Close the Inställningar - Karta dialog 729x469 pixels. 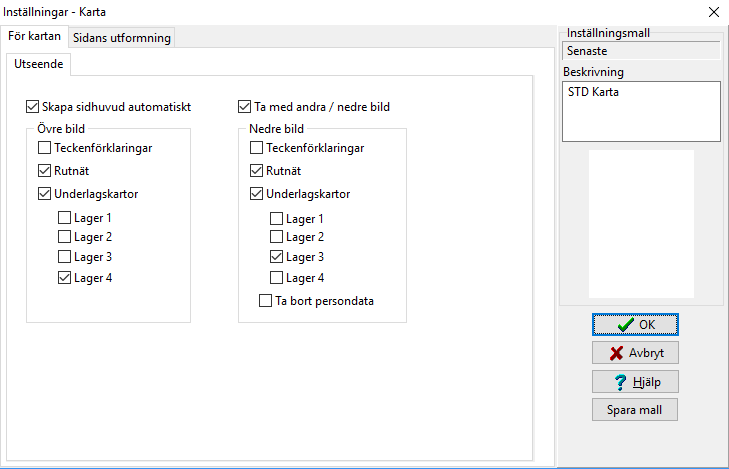714,12
